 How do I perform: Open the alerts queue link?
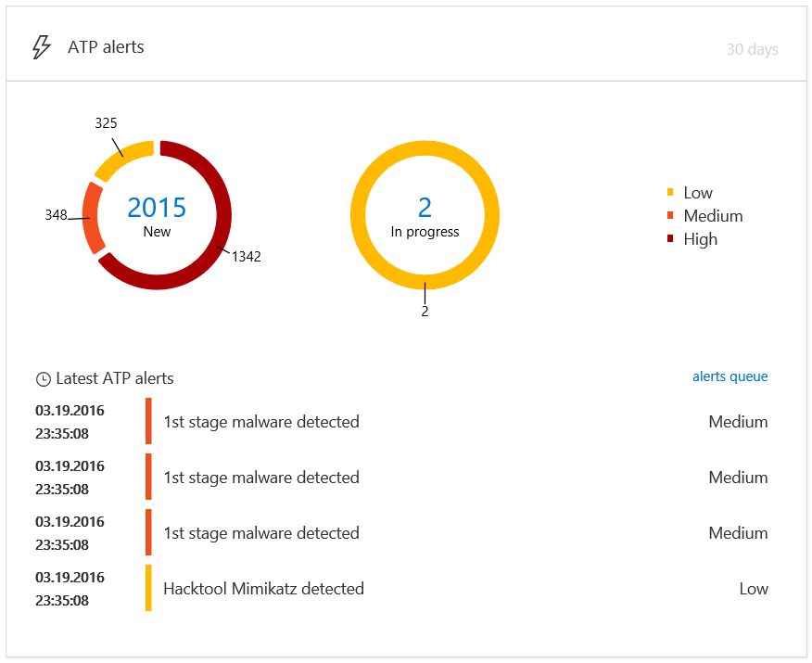point(730,376)
